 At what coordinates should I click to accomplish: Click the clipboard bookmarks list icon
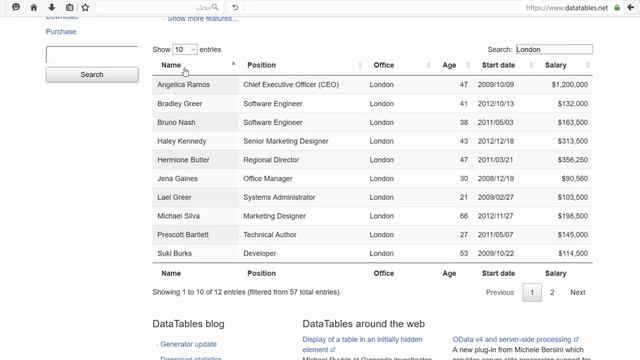pos(69,7)
